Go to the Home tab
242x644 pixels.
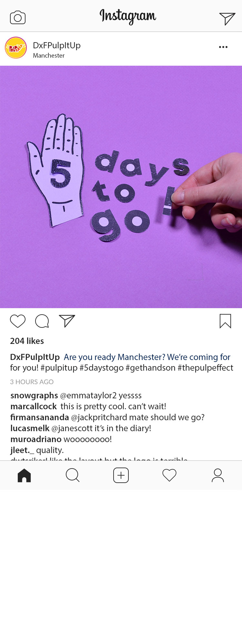24,475
